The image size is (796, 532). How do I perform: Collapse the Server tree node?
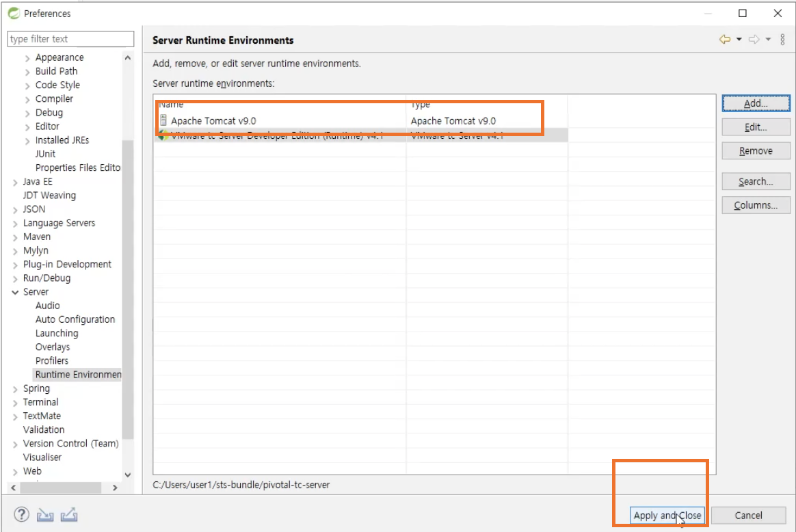click(15, 292)
